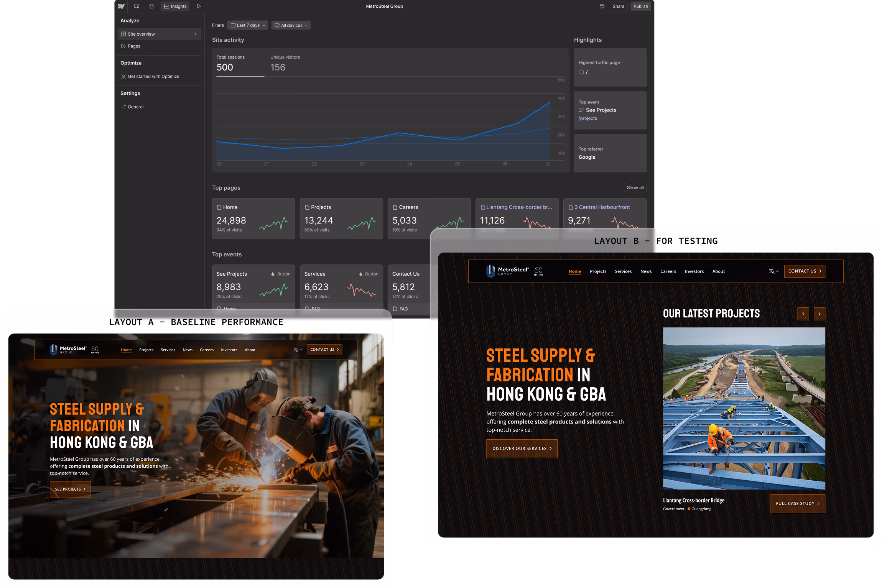Open language selector in Layout A header
Screen dimensions: 882x588
pos(298,350)
